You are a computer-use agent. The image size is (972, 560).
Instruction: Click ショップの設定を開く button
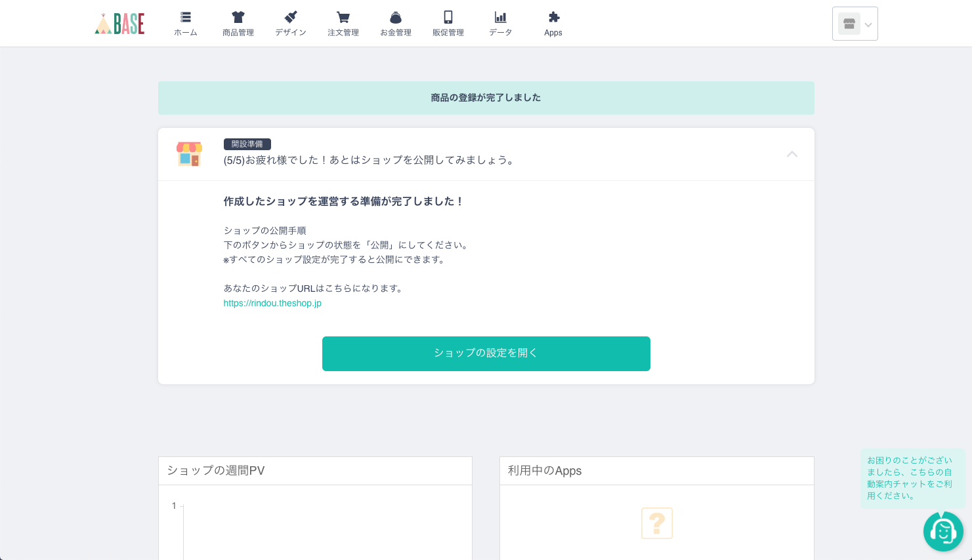486,353
